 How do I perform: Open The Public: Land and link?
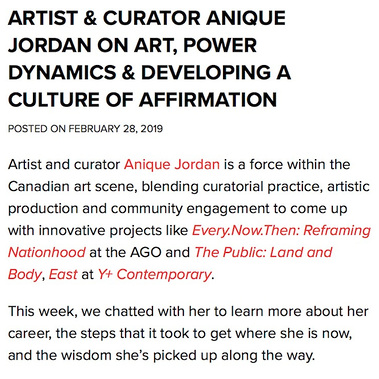pyautogui.click(x=263, y=252)
